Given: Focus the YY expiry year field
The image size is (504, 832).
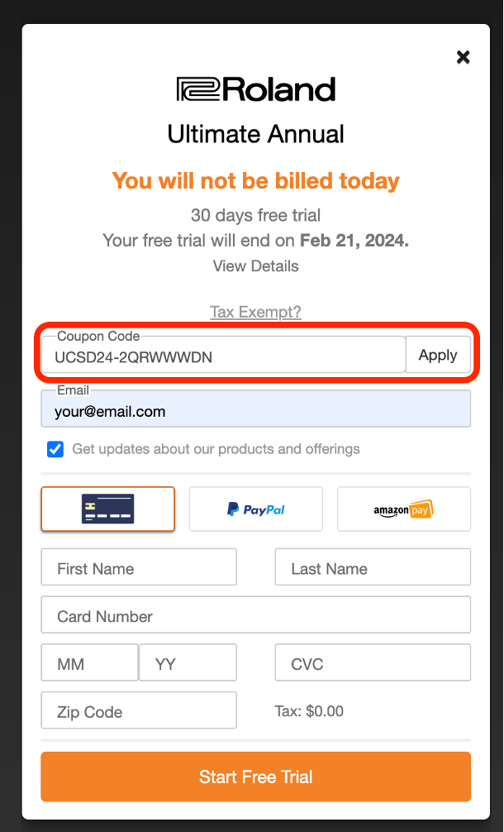Looking at the screenshot, I should click(188, 664).
